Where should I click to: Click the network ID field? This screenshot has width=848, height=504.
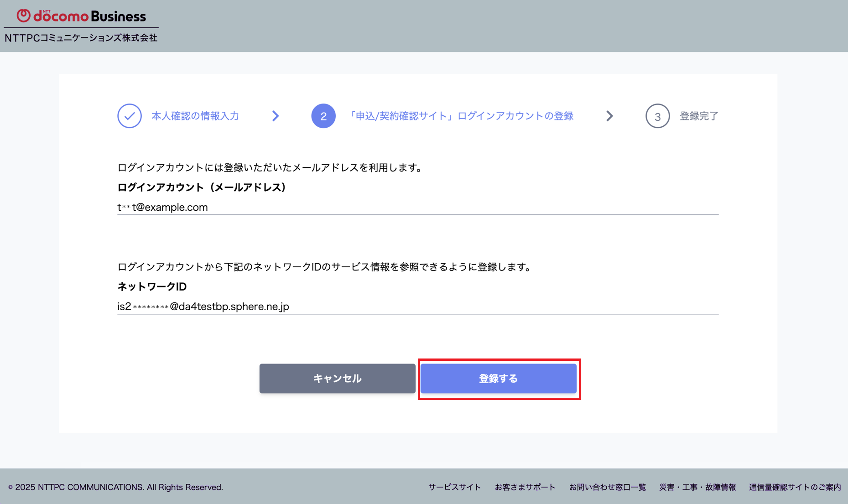[x=418, y=307]
